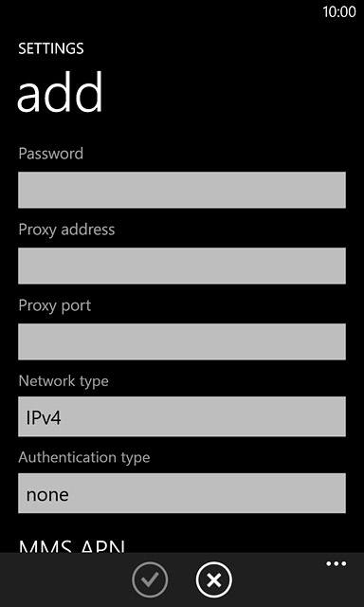Tap the Password label
The width and height of the screenshot is (364, 607).
click(50, 154)
